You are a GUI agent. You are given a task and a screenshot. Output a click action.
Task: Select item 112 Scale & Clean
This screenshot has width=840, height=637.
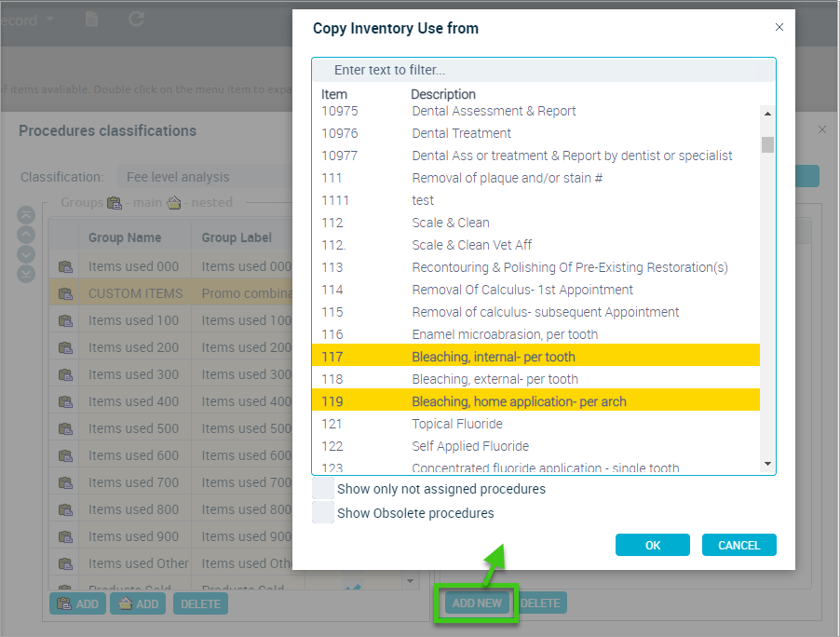pyautogui.click(x=535, y=223)
